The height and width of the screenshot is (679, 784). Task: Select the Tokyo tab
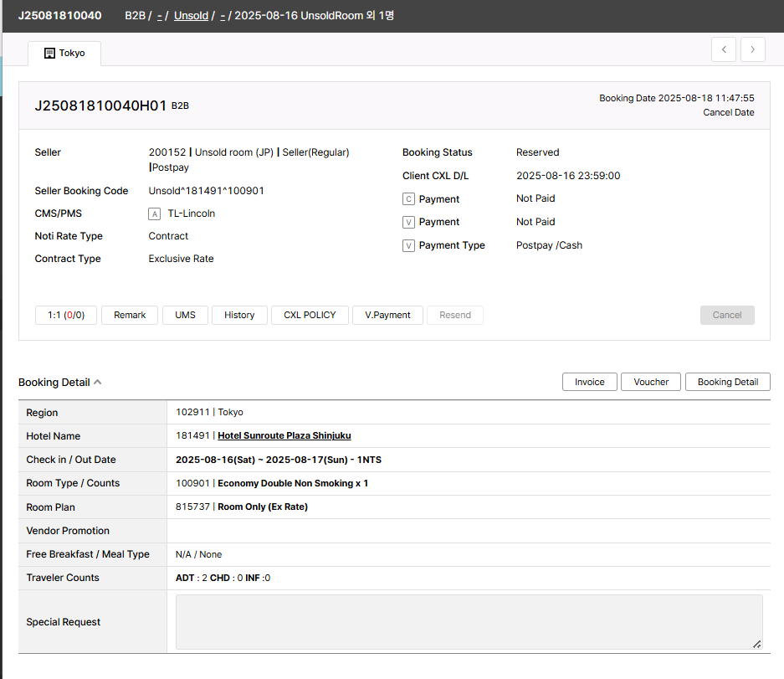pos(64,53)
